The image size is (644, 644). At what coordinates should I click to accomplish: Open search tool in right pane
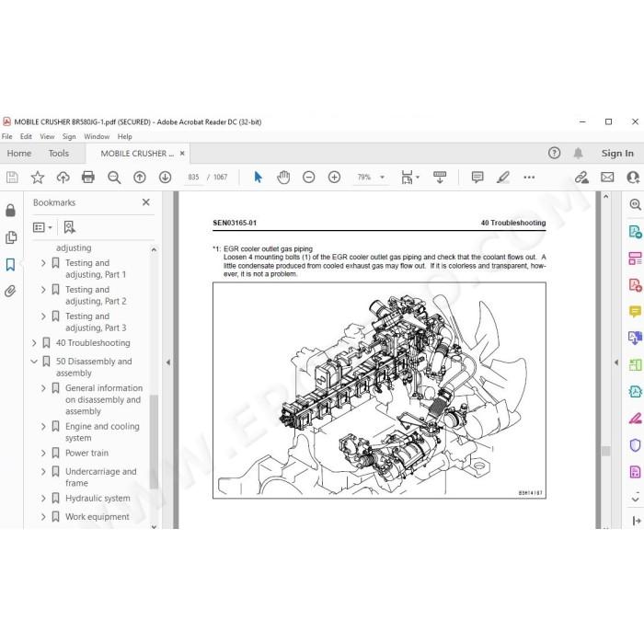635,204
